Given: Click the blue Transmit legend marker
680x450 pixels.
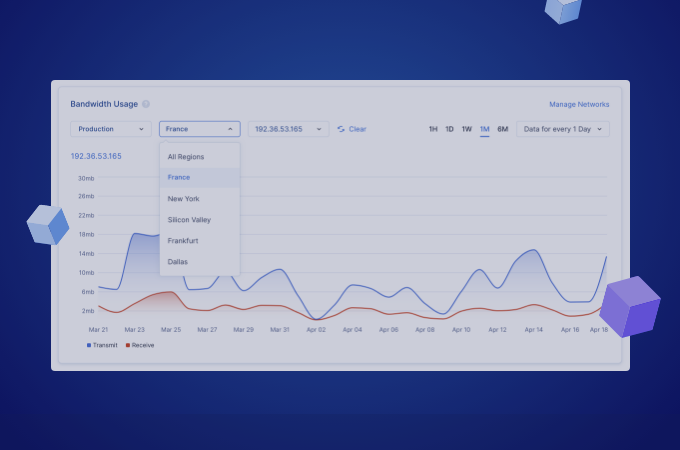Looking at the screenshot, I should coord(89,345).
